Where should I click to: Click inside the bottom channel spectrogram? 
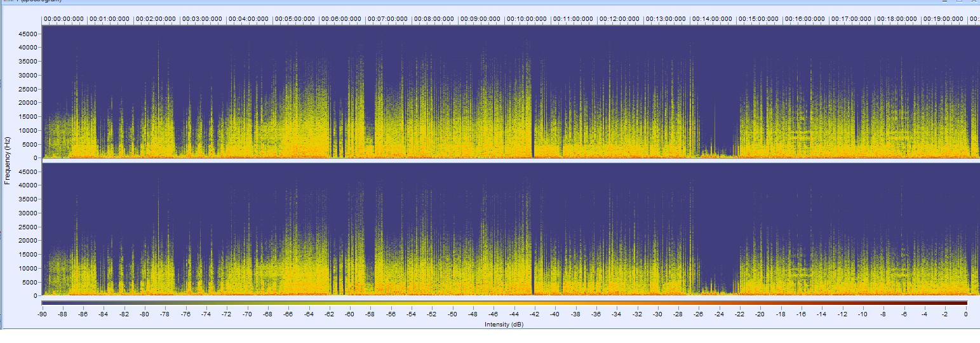point(511,229)
